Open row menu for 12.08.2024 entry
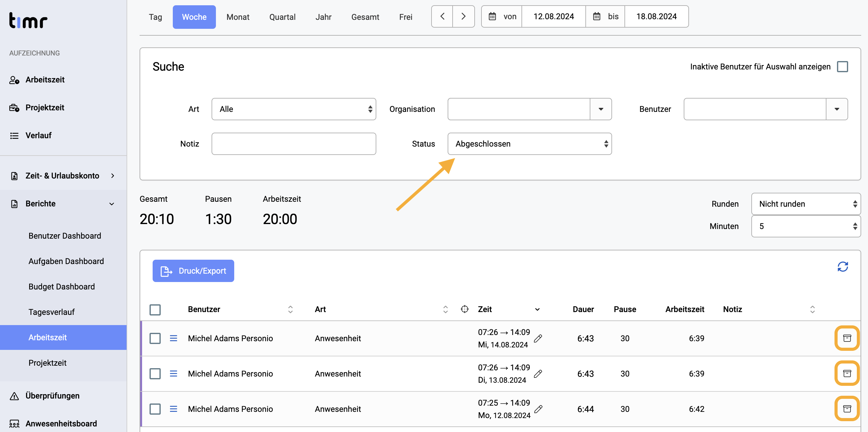 click(x=173, y=409)
